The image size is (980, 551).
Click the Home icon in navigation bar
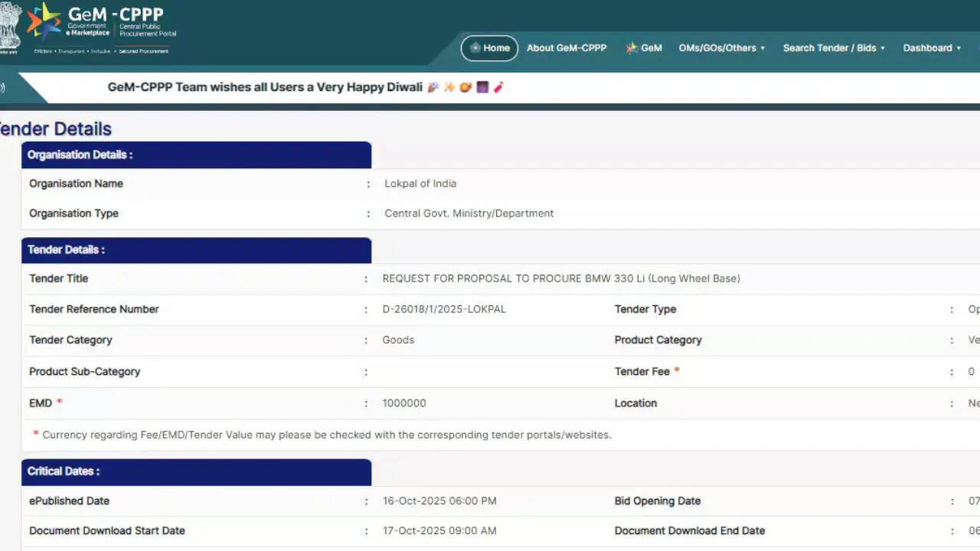click(x=475, y=48)
